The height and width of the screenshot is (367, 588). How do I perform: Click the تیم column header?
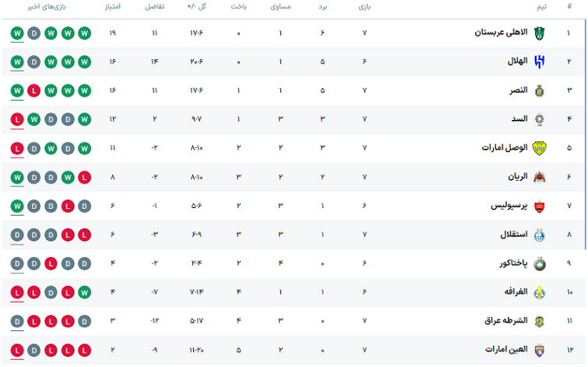click(541, 7)
